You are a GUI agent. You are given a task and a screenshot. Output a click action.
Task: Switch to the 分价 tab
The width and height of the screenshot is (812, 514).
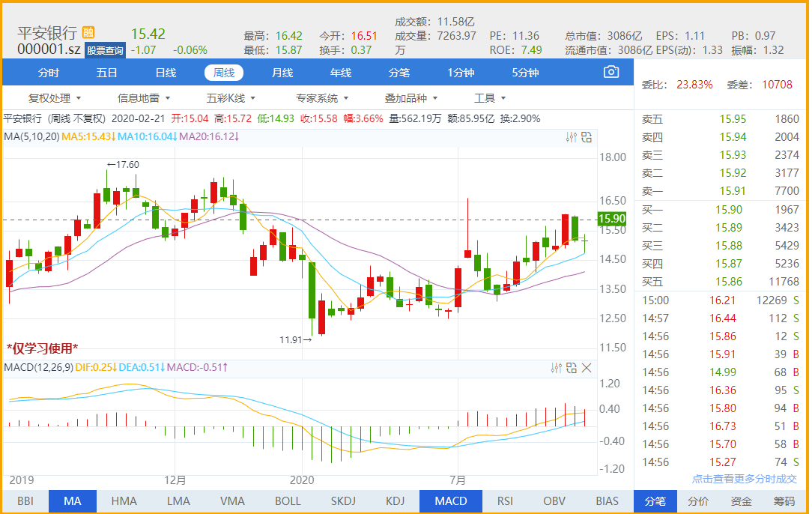698,501
